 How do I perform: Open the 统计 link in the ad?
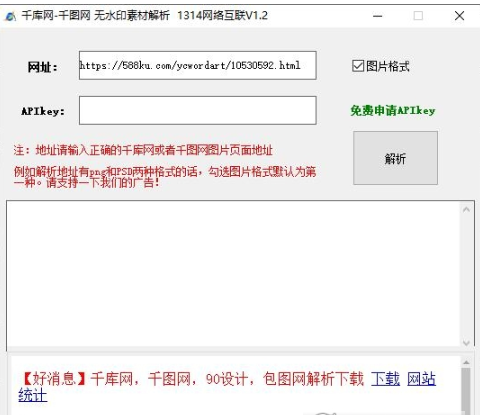33,395
